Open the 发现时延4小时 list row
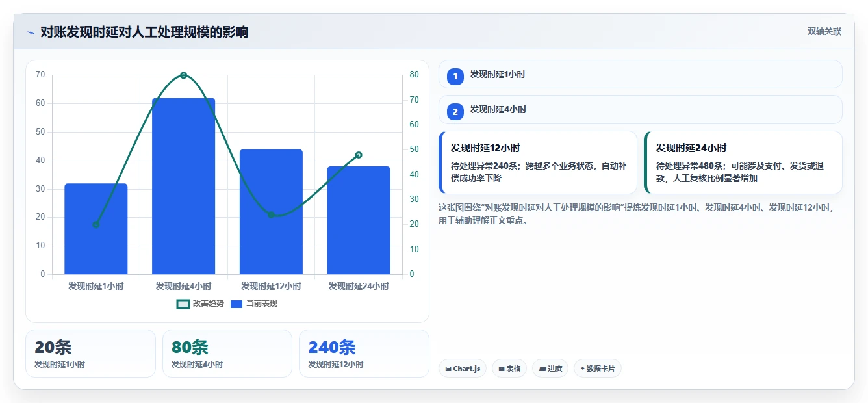This screenshot has height=403, width=868. [x=641, y=109]
